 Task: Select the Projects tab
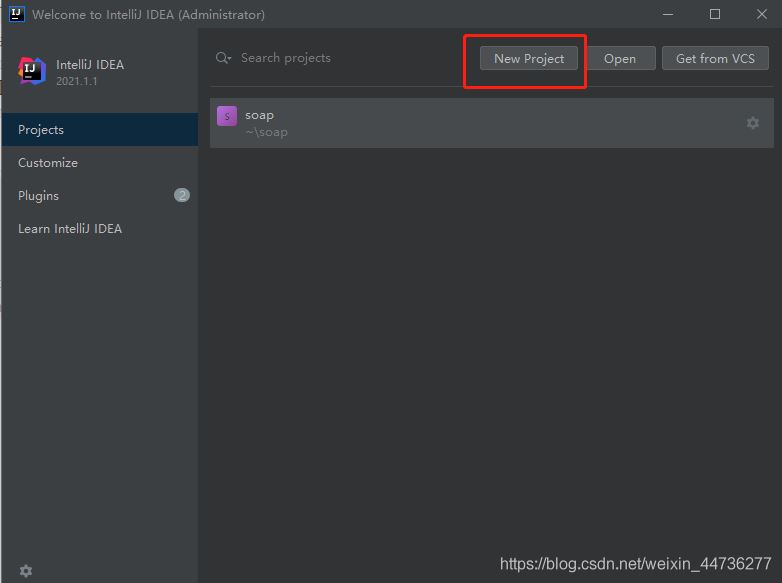pos(41,130)
